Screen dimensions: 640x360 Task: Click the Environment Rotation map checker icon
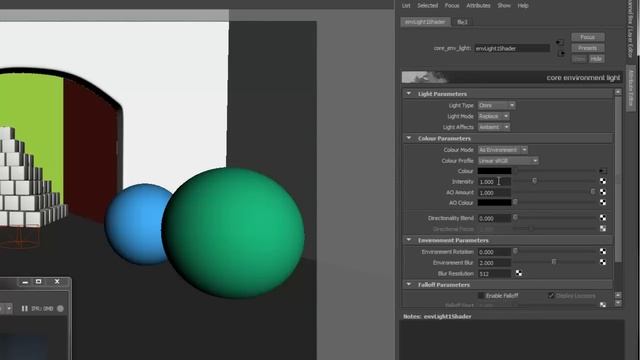click(603, 251)
